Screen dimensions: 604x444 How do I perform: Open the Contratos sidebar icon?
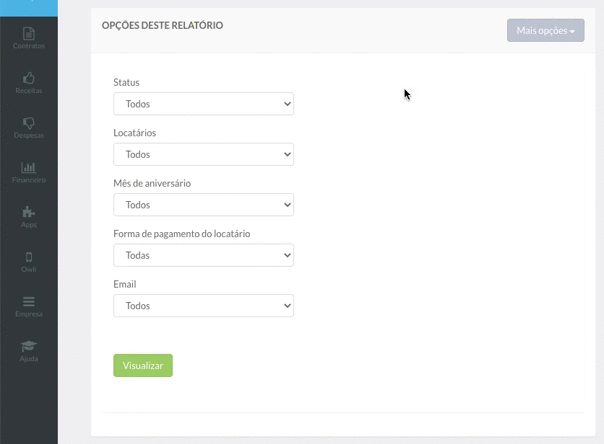29,34
